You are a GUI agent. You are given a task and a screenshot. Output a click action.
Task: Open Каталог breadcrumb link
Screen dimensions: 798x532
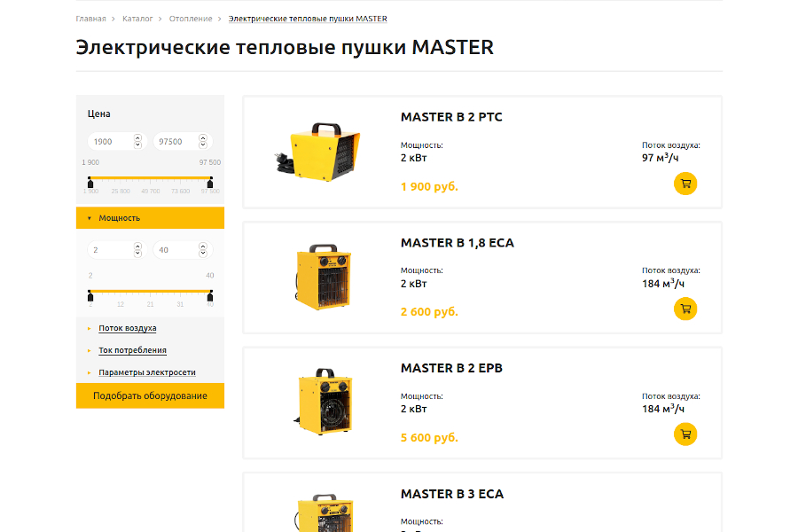point(137,19)
